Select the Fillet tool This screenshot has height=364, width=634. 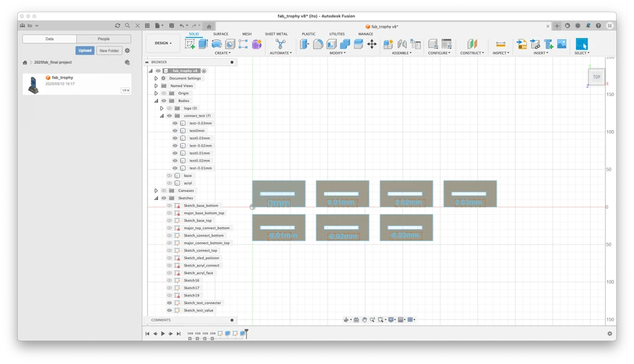[318, 44]
